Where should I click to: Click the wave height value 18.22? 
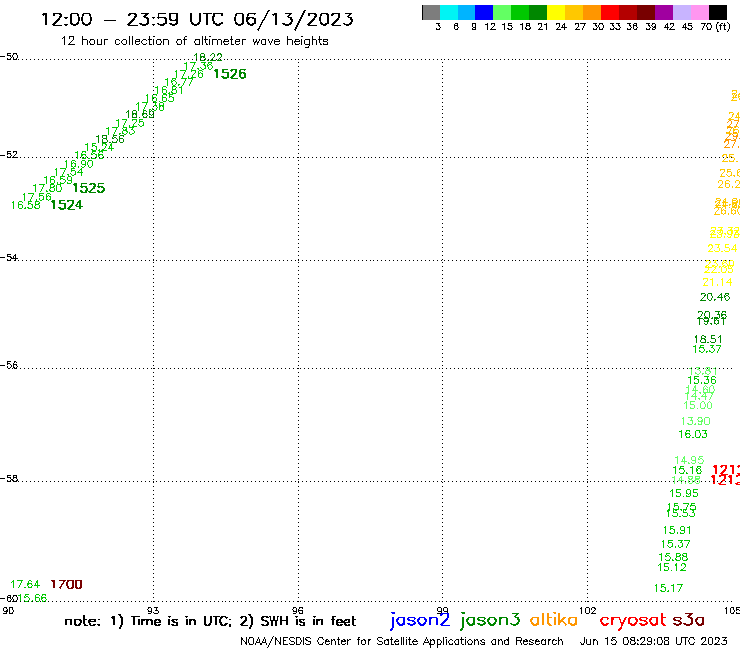tap(208, 57)
